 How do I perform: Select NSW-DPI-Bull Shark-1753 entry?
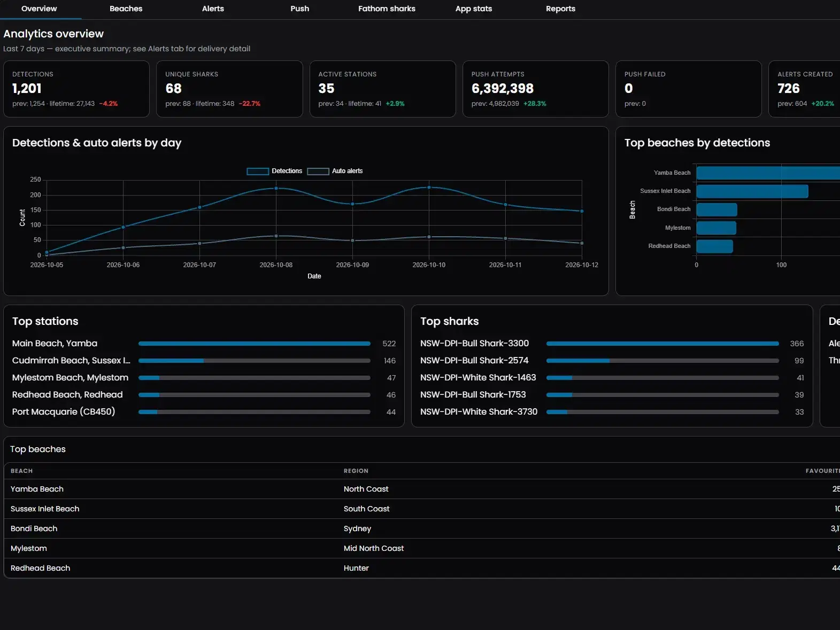point(612,395)
